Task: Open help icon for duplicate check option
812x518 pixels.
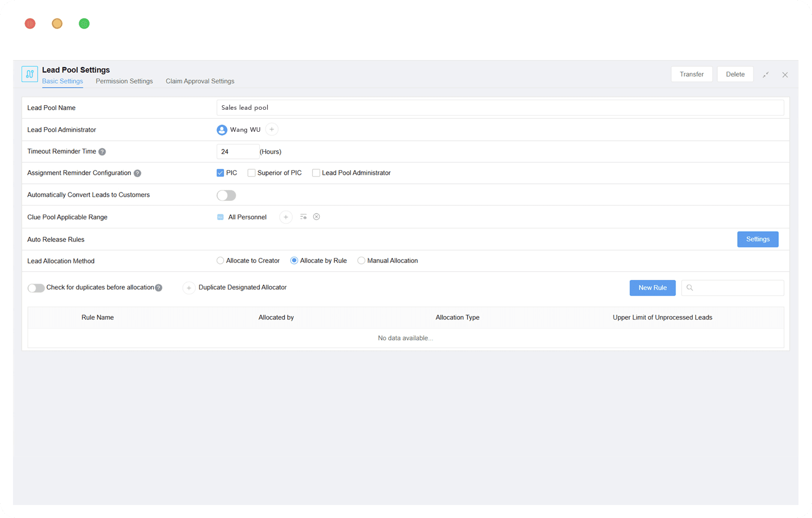Action: (158, 288)
